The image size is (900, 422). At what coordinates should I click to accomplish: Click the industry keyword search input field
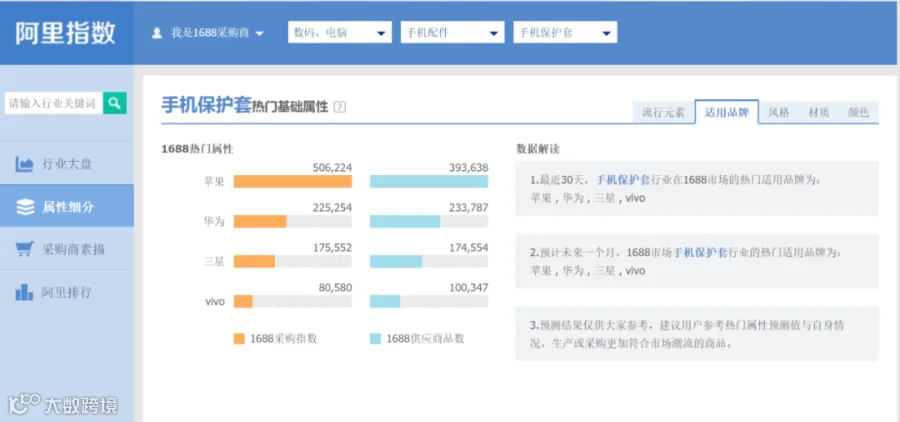[54, 103]
